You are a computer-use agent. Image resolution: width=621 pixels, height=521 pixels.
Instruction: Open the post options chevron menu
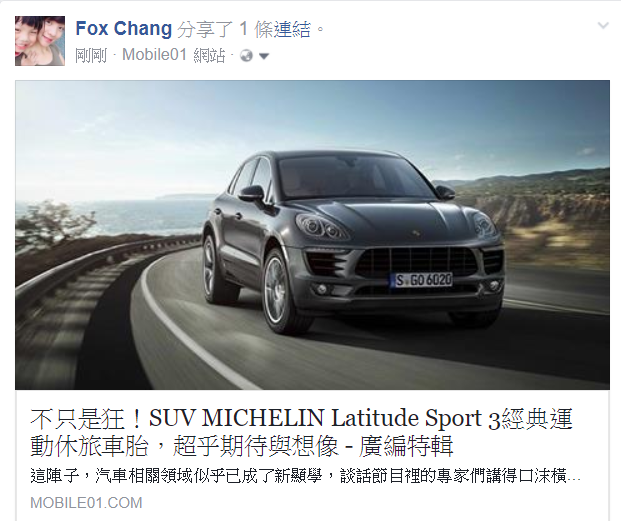pyautogui.click(x=603, y=26)
